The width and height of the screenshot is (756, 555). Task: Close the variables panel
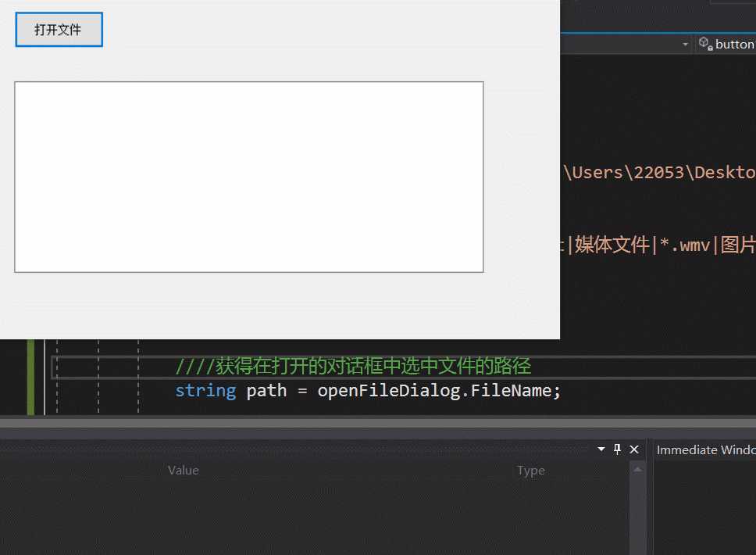(634, 449)
